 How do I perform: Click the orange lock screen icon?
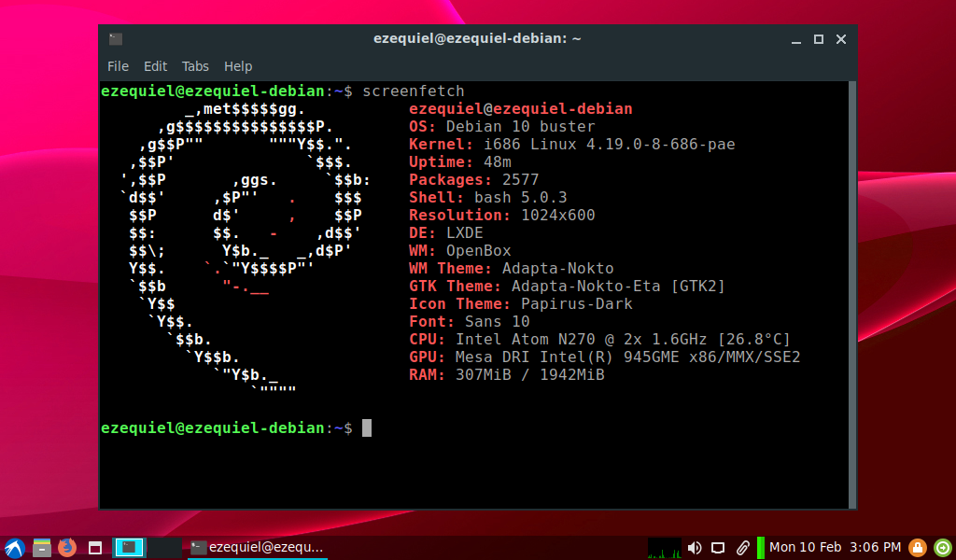[x=918, y=547]
